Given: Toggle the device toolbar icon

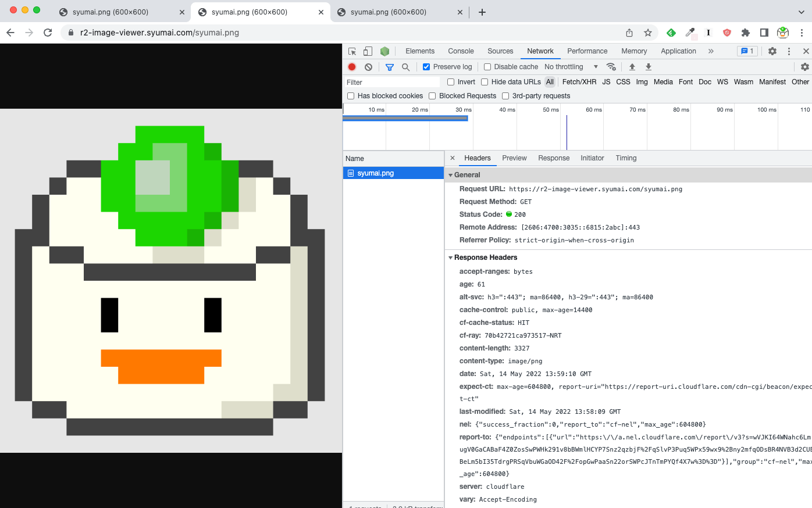Looking at the screenshot, I should pos(368,51).
